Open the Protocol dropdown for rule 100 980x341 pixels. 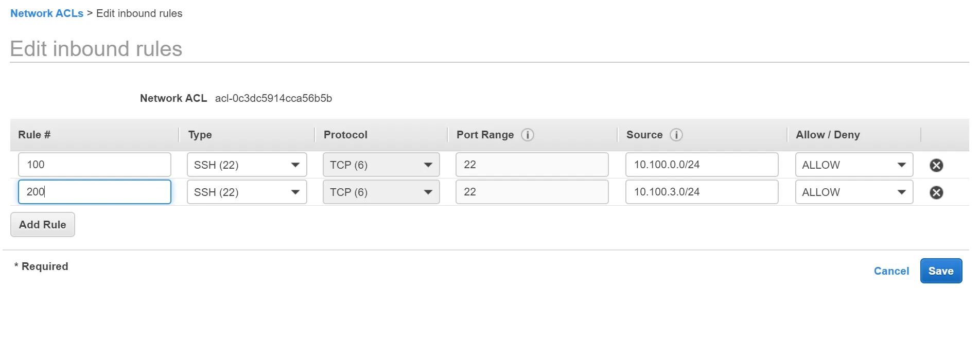[381, 165]
